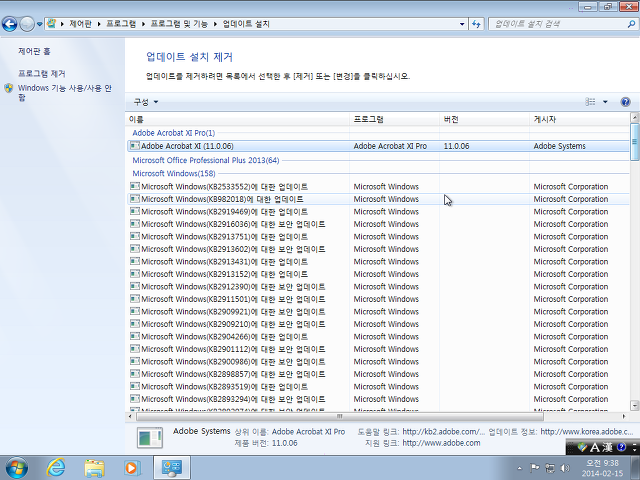Click the refresh button beside address bar
The width and height of the screenshot is (640, 480).
coord(476,24)
